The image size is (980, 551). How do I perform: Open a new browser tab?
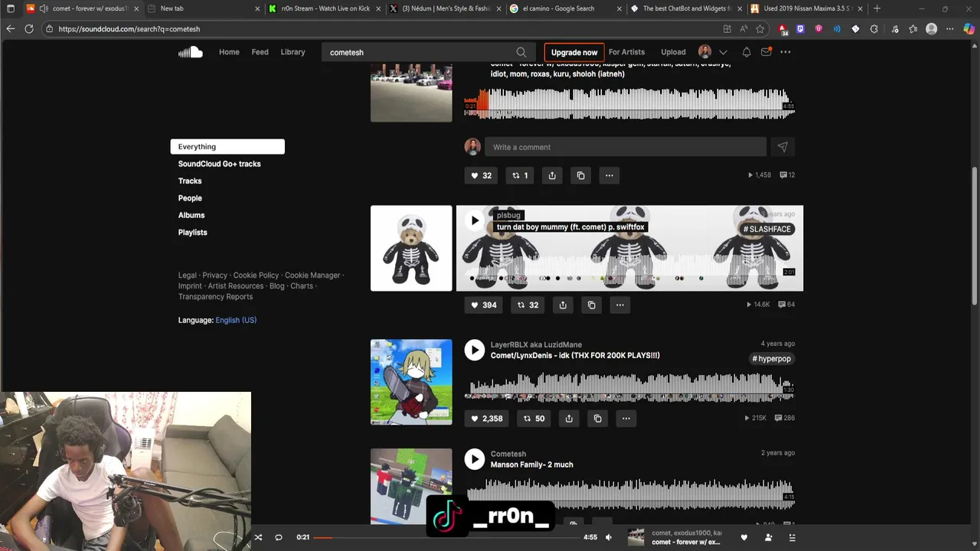click(x=877, y=8)
